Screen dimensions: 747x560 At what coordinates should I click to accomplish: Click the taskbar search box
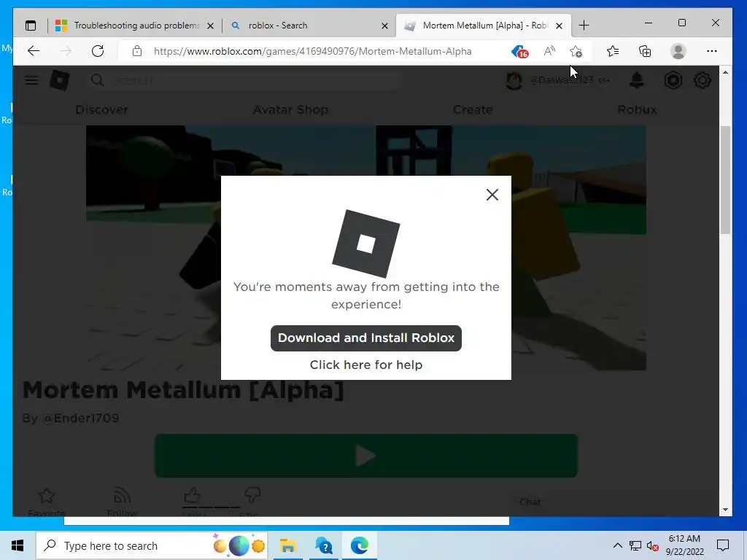152,545
